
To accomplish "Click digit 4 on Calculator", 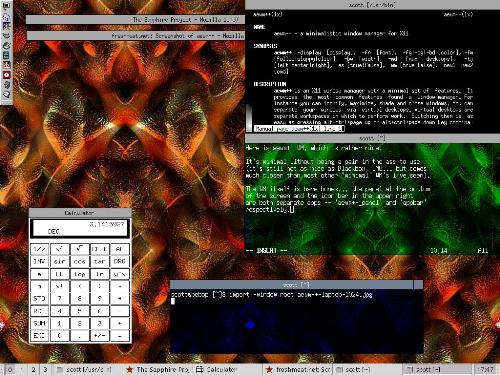I will [x=59, y=311].
